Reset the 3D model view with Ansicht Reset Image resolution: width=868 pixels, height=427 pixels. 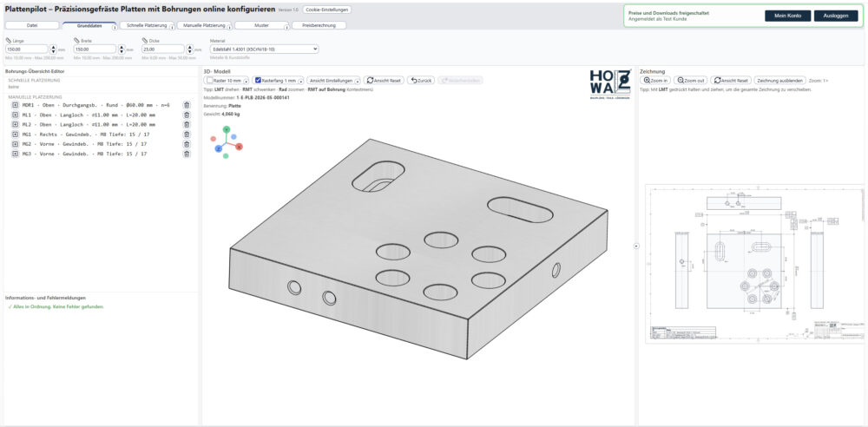(385, 81)
